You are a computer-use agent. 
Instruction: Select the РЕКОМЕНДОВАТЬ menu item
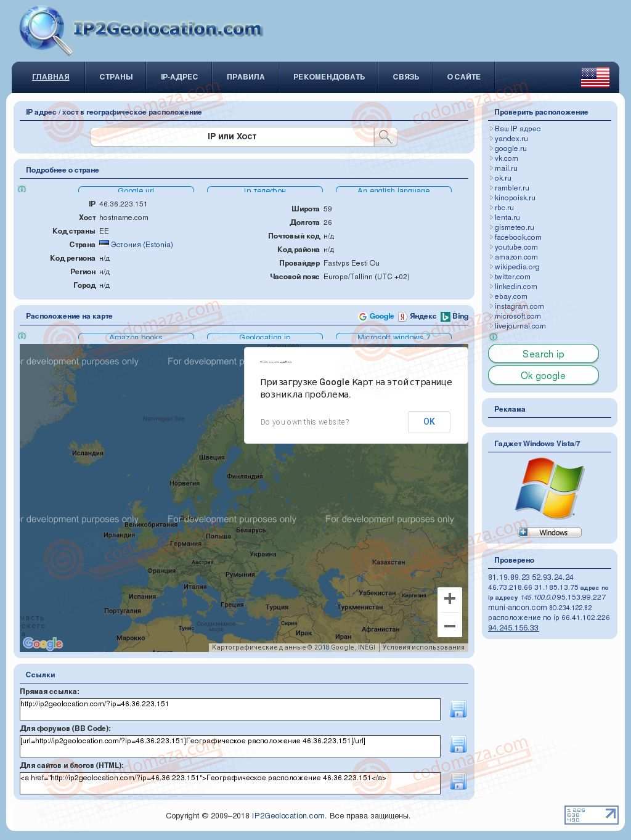[x=329, y=77]
